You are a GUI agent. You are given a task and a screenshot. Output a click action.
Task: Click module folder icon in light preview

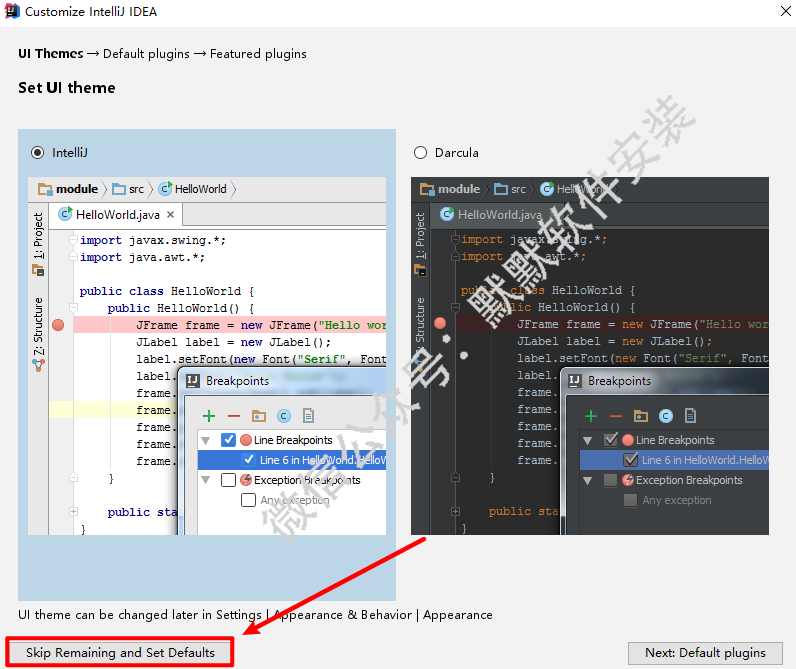(x=45, y=189)
